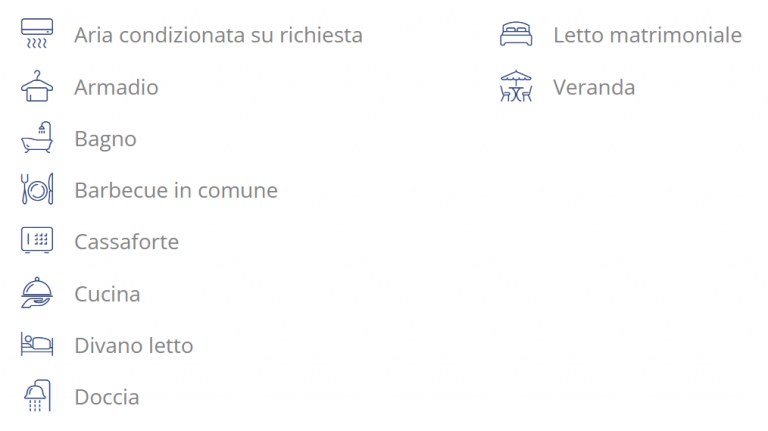Click the double bed icon
Image resolution: width=768 pixels, height=431 pixels.
pos(516,35)
